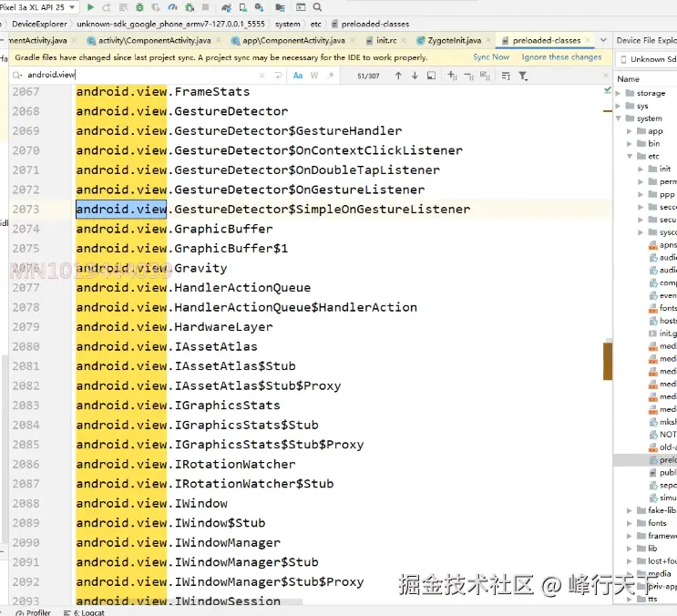Viewport: 677px width, 616px height.
Task: Click the green Run app button
Action: 90,7
